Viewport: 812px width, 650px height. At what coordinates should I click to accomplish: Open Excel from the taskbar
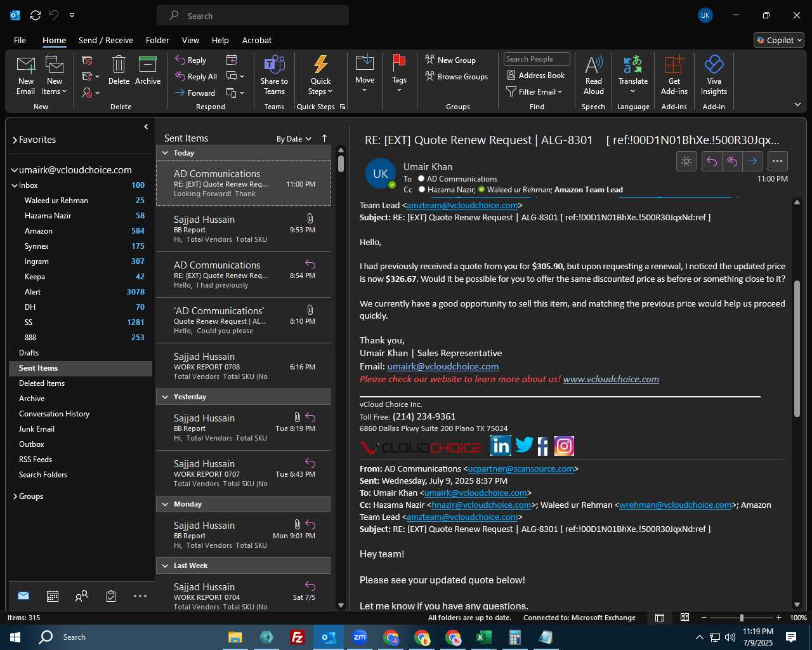pos(484,637)
